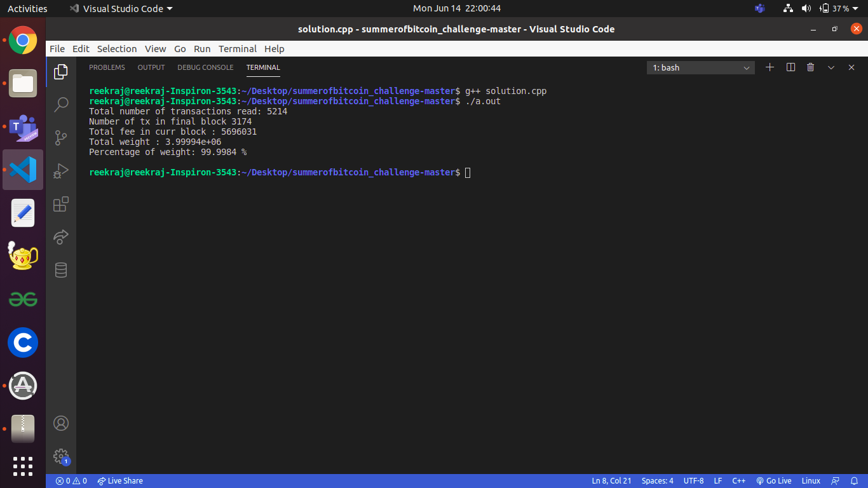Adjust system volume via the sound indicator

click(807, 8)
